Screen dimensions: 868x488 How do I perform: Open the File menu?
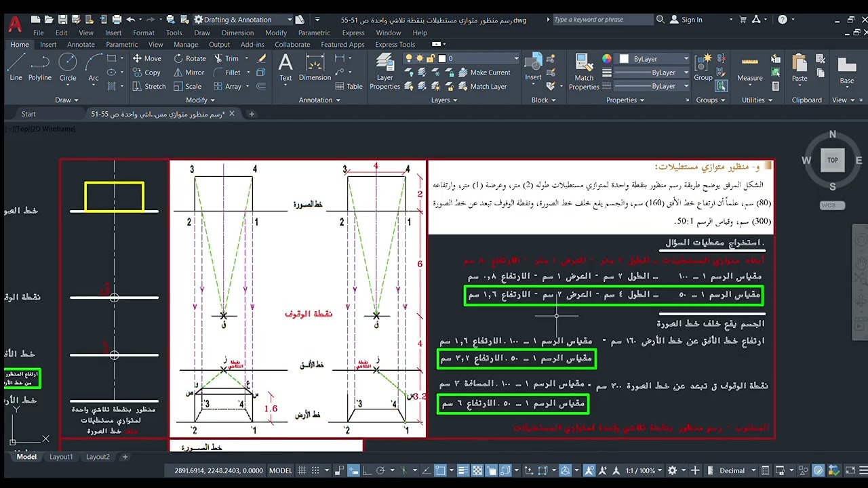coord(39,33)
